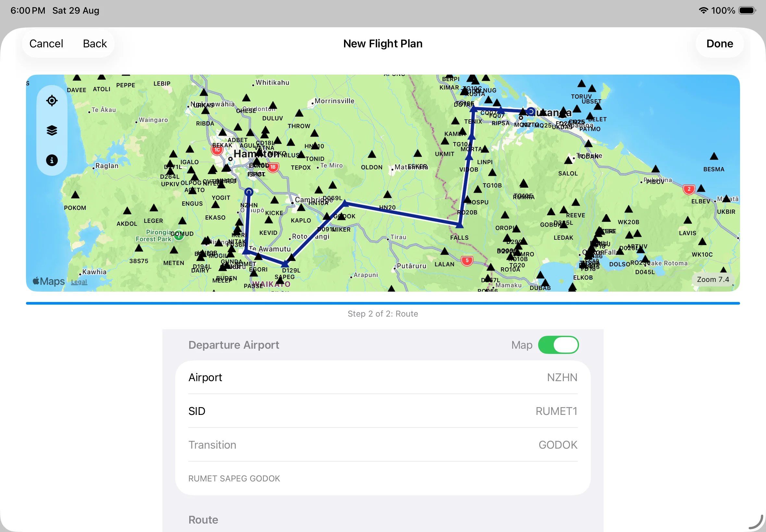Viewport: 766px width, 532px height.
Task: Click the blue step progress bar
Action: [383, 303]
